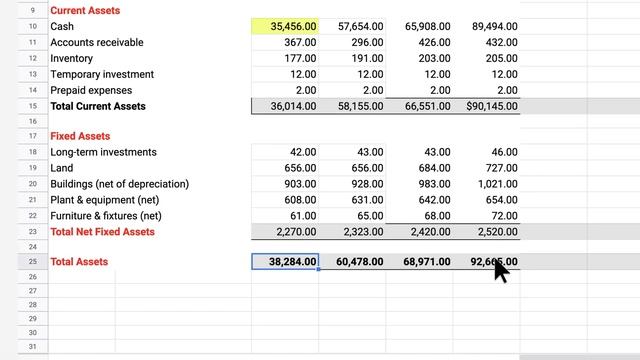Image resolution: width=640 pixels, height=360 pixels.
Task: Select Inventory value 191.00
Action: 367,58
